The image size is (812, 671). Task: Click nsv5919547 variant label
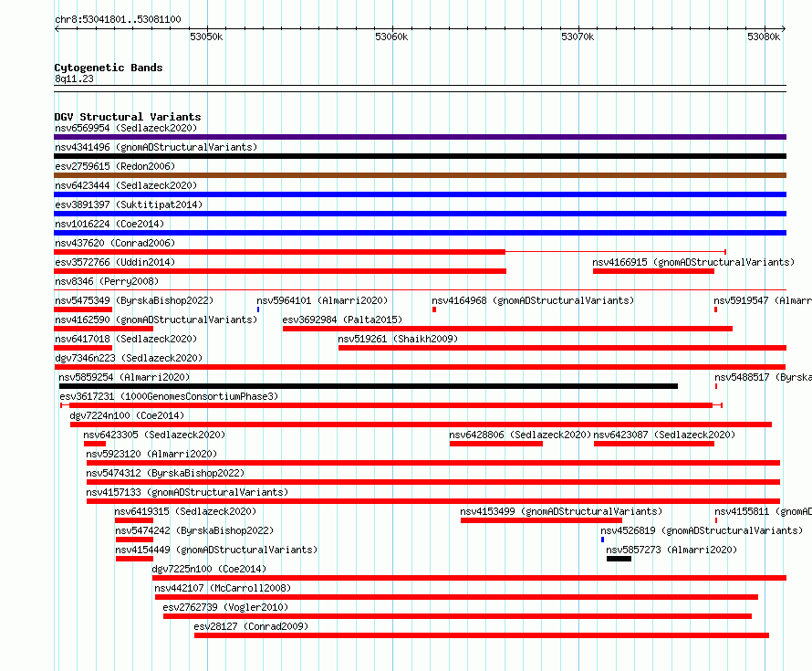point(763,300)
